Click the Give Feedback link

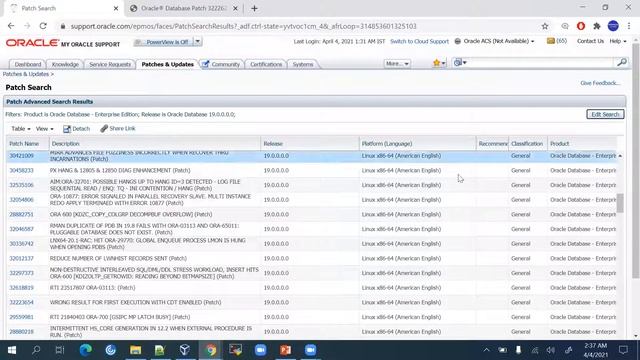[600, 83]
